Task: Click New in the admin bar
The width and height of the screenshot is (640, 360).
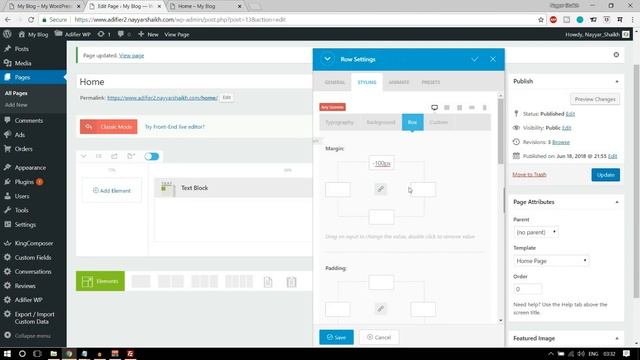Action: coord(148,34)
